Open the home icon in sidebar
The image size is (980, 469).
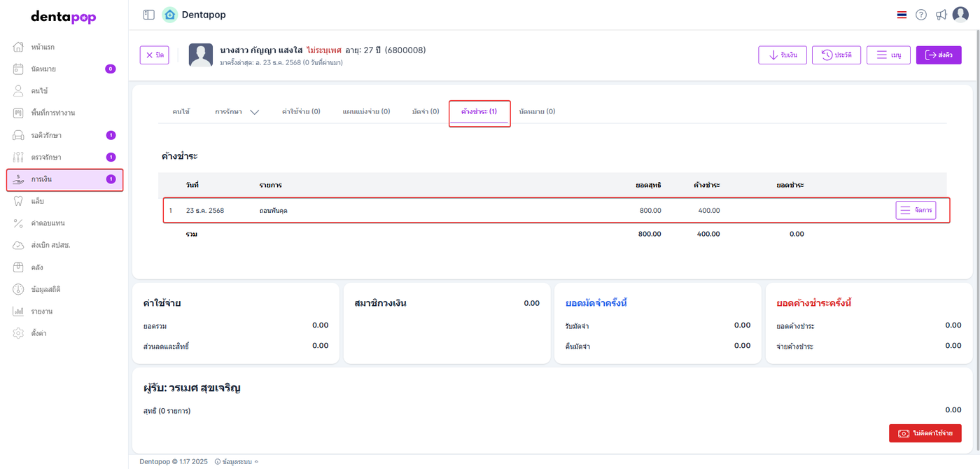click(x=19, y=47)
